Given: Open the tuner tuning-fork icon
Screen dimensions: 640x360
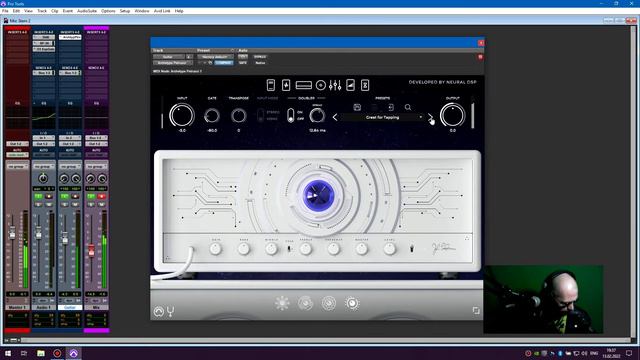Looking at the screenshot, I should pos(171,311).
